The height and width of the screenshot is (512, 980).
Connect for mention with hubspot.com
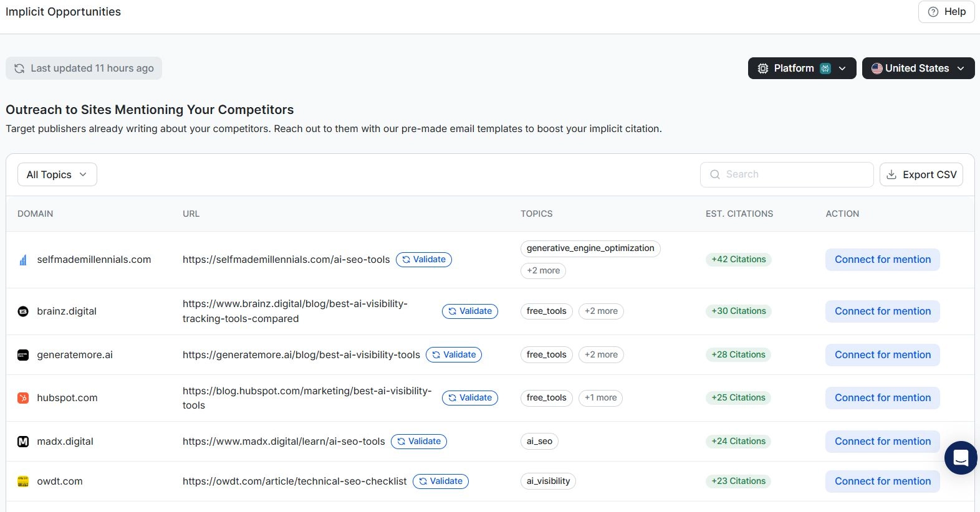[x=882, y=398]
